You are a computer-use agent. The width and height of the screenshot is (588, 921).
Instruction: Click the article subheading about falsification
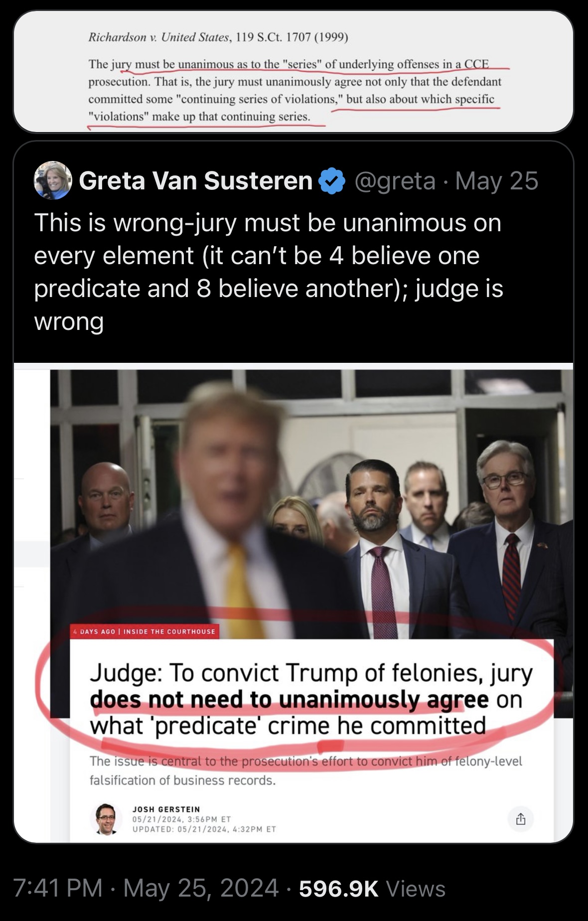[x=306, y=770]
